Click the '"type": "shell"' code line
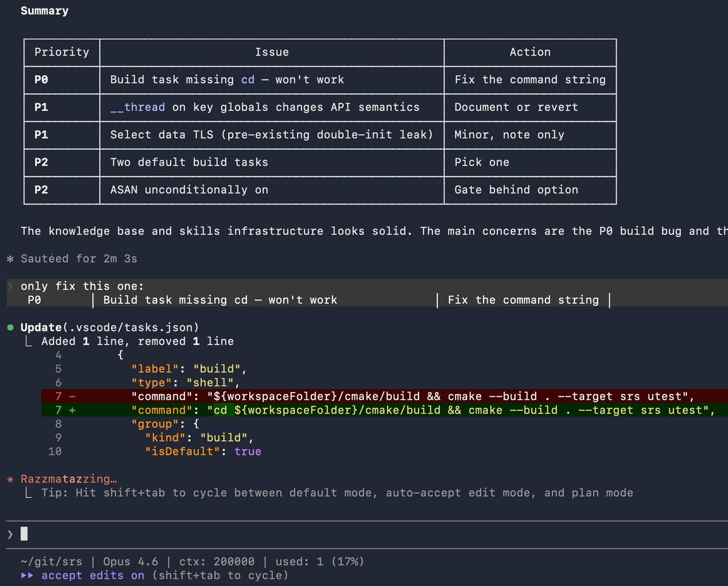The width and height of the screenshot is (728, 586). click(186, 382)
